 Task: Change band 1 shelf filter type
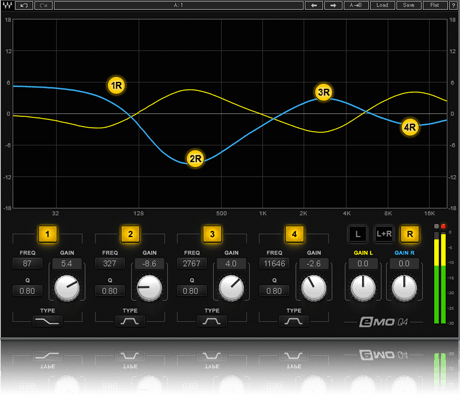pos(47,321)
